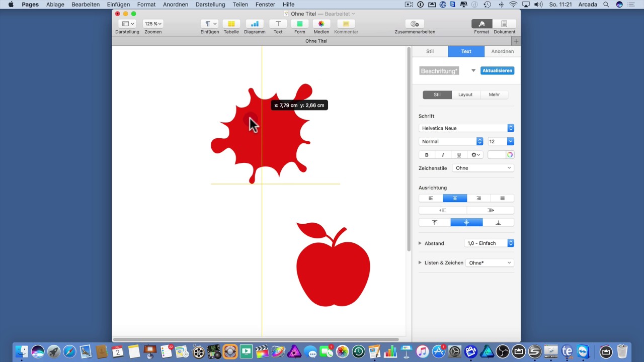The image size is (644, 362).
Task: Open the 125 % zoom dropdown
Action: 153,24
